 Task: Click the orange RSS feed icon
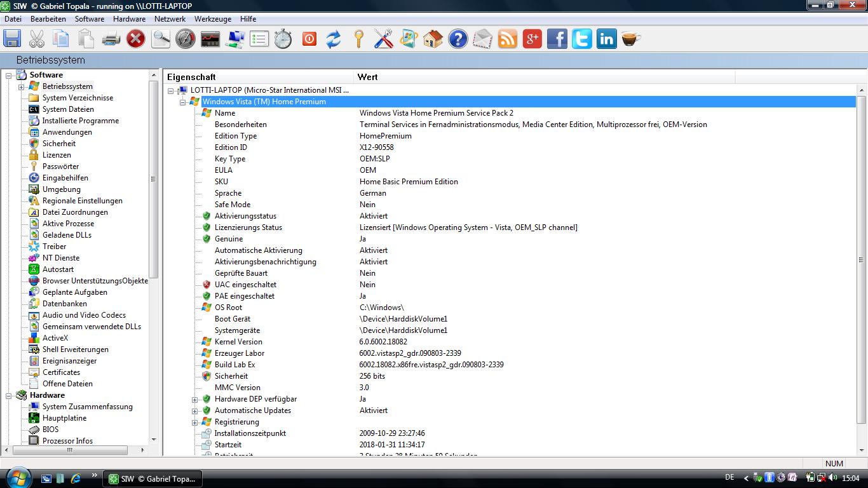pyautogui.click(x=507, y=39)
